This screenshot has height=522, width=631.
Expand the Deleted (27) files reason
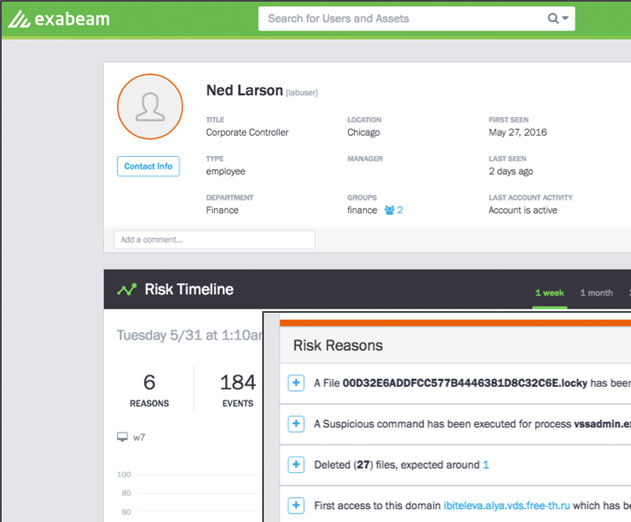coord(296,465)
